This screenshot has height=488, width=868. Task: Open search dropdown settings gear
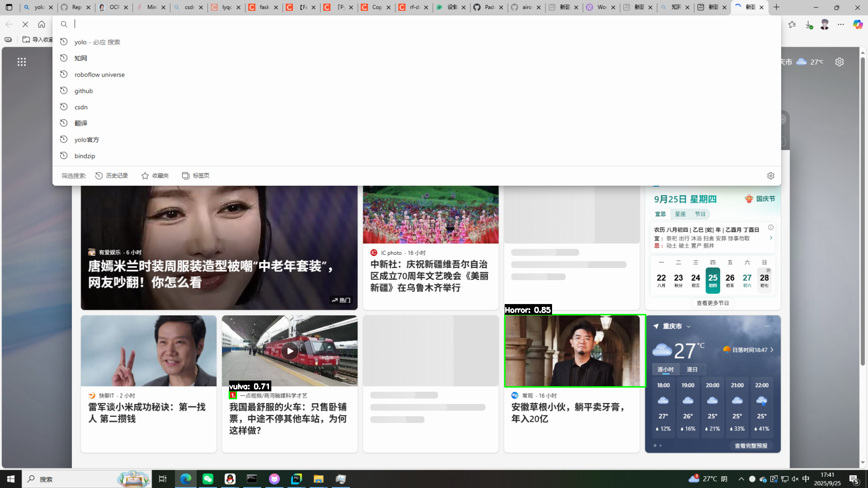point(770,175)
